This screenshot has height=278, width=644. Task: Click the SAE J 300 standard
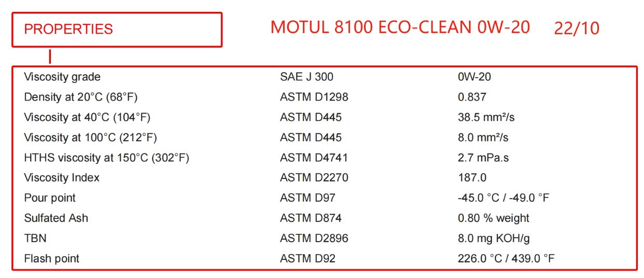306,77
